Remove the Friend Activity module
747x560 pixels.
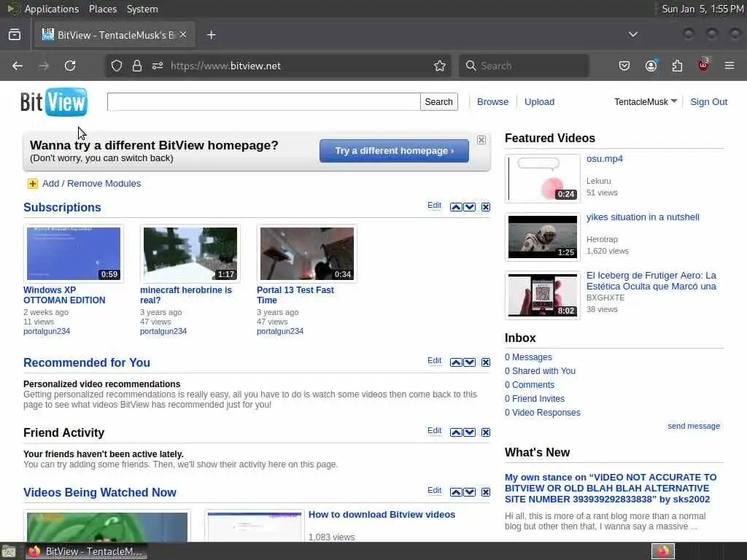(485, 432)
